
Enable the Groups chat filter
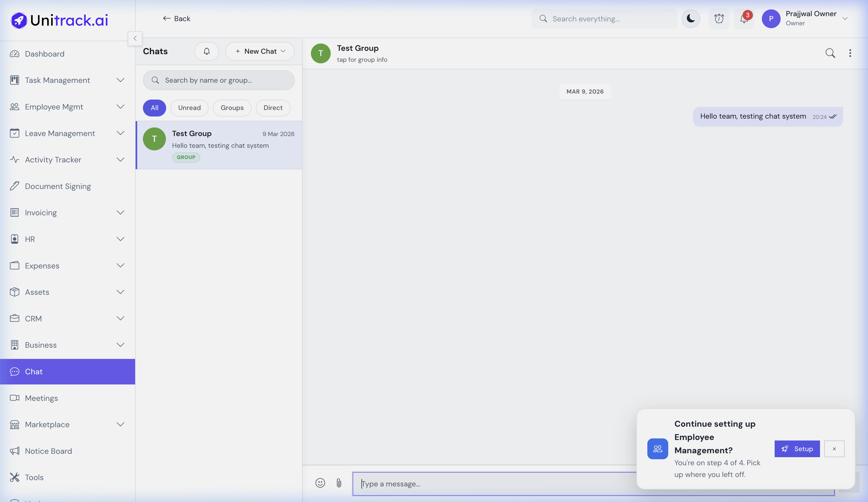232,108
